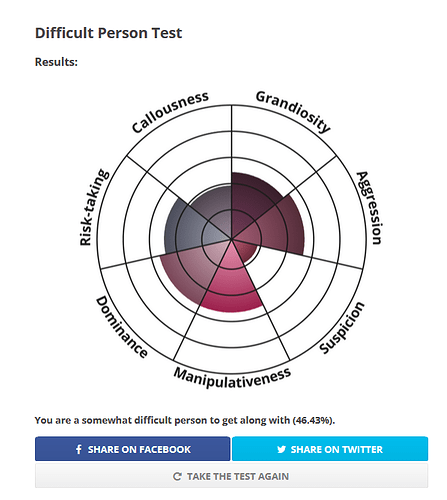Click the Callousness chart label
Image resolution: width=447 pixels, height=500 pixels.
[x=170, y=112]
